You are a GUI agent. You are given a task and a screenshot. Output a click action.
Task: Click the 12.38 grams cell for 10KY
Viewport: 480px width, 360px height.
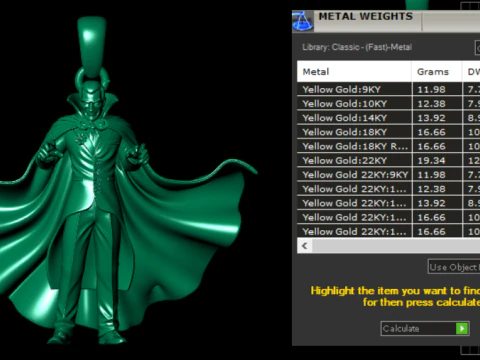[x=437, y=104]
